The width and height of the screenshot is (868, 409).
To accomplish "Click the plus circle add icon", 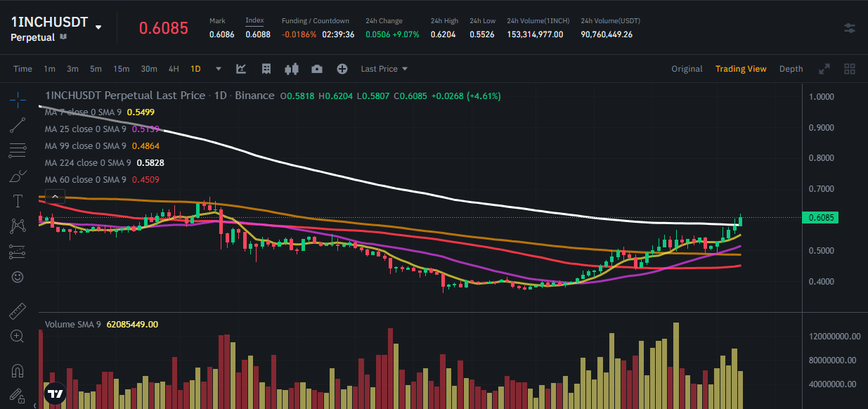I will 342,69.
